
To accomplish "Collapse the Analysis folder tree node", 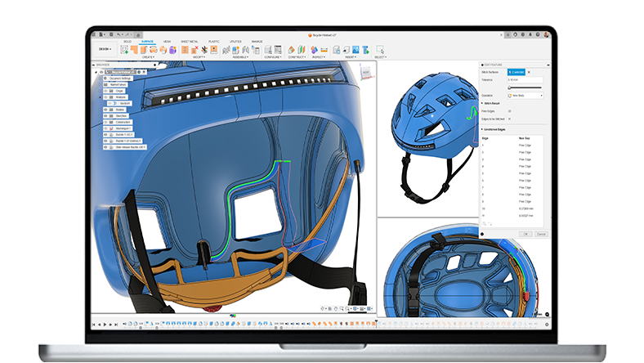I will [x=100, y=97].
